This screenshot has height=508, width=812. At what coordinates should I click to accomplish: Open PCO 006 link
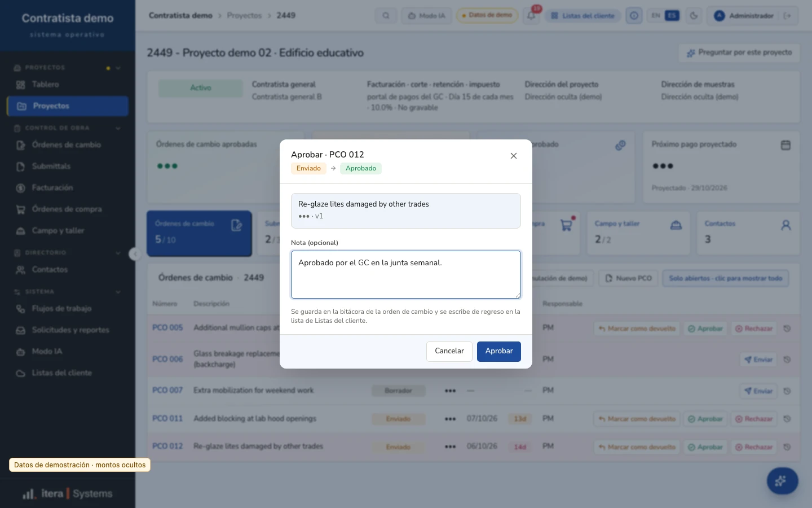(x=167, y=359)
